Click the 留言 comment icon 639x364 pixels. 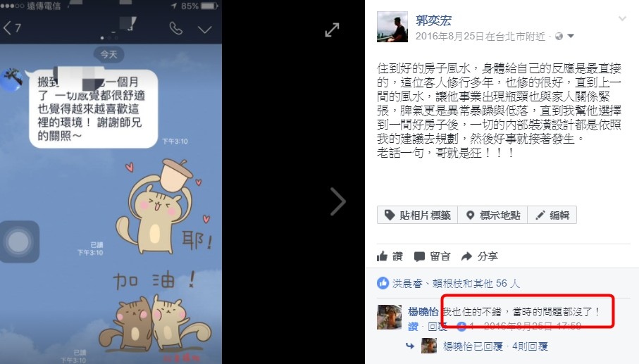click(432, 256)
